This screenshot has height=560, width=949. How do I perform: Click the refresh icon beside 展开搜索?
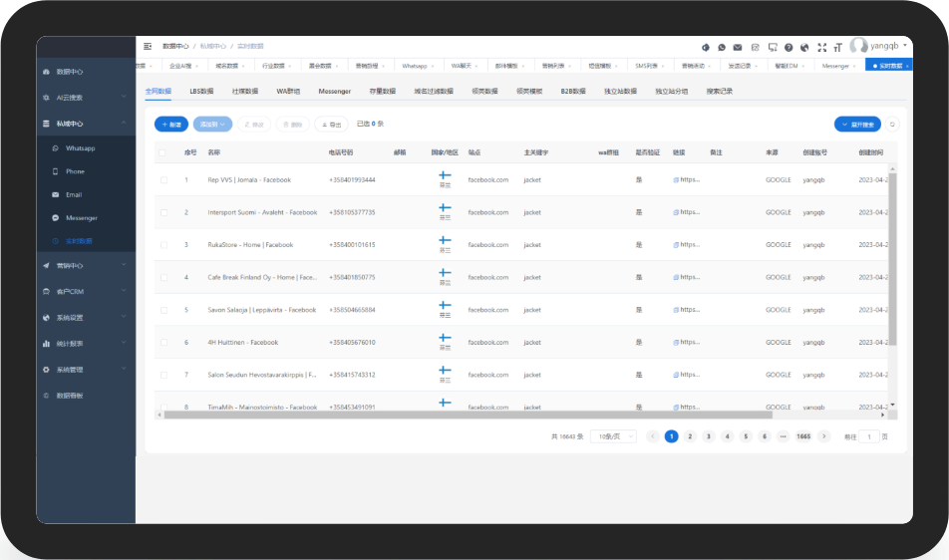pyautogui.click(x=892, y=125)
